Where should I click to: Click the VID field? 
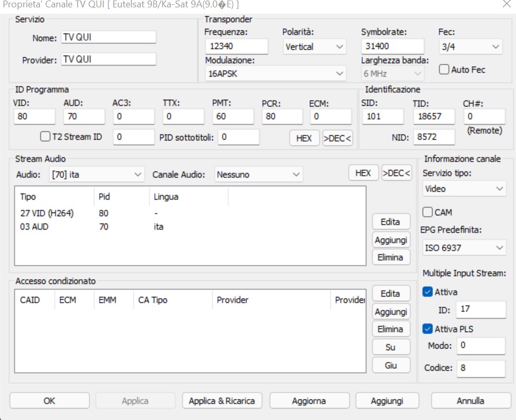click(x=35, y=117)
